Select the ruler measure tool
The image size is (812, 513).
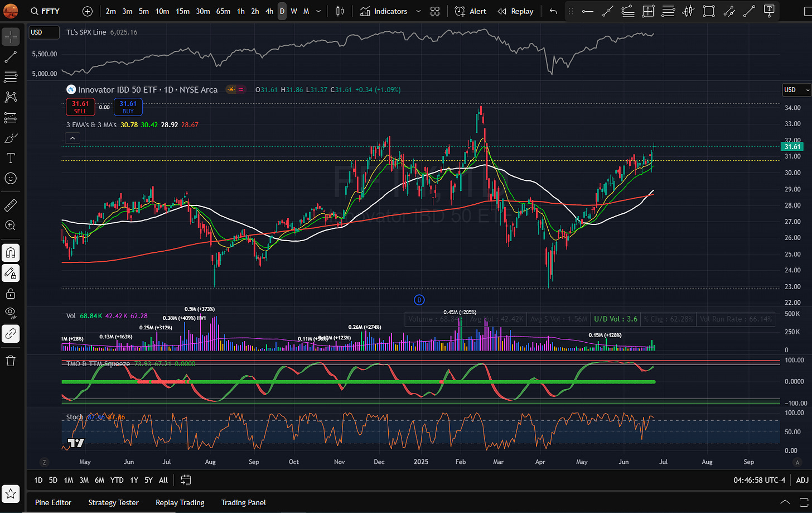point(11,205)
